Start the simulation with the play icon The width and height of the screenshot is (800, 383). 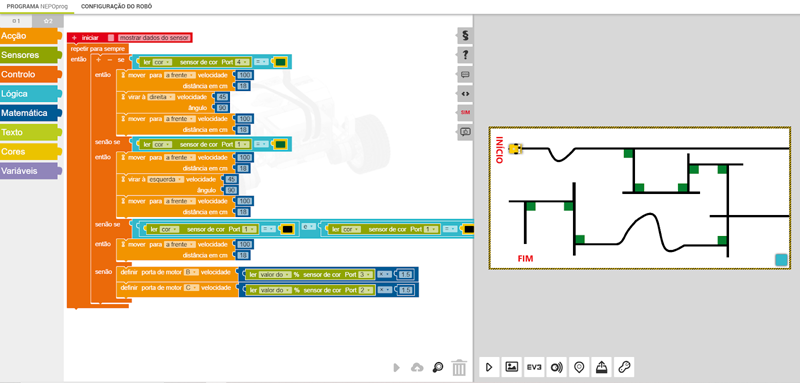[489, 367]
